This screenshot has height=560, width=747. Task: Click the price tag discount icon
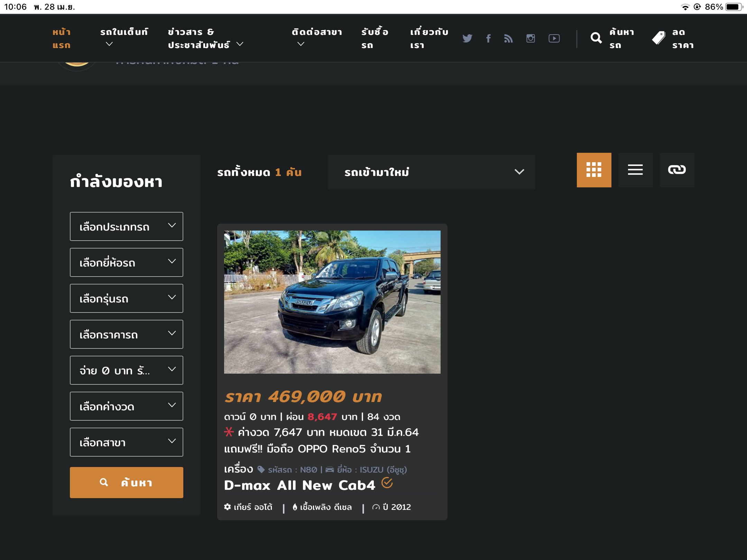[658, 38]
